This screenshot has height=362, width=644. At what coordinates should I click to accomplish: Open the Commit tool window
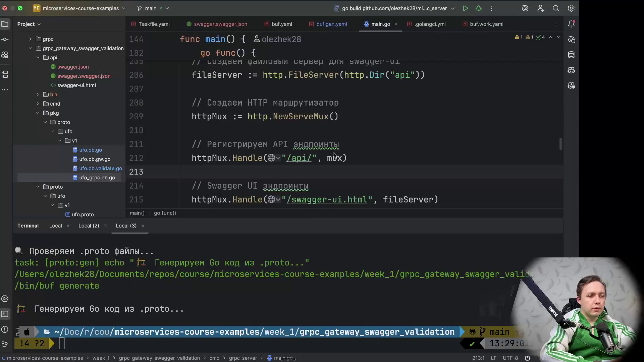point(5,39)
